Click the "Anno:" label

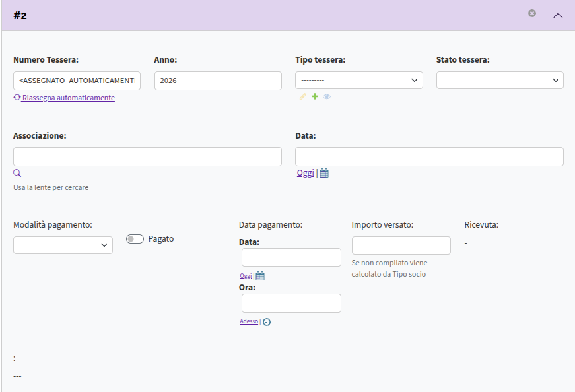click(x=166, y=60)
